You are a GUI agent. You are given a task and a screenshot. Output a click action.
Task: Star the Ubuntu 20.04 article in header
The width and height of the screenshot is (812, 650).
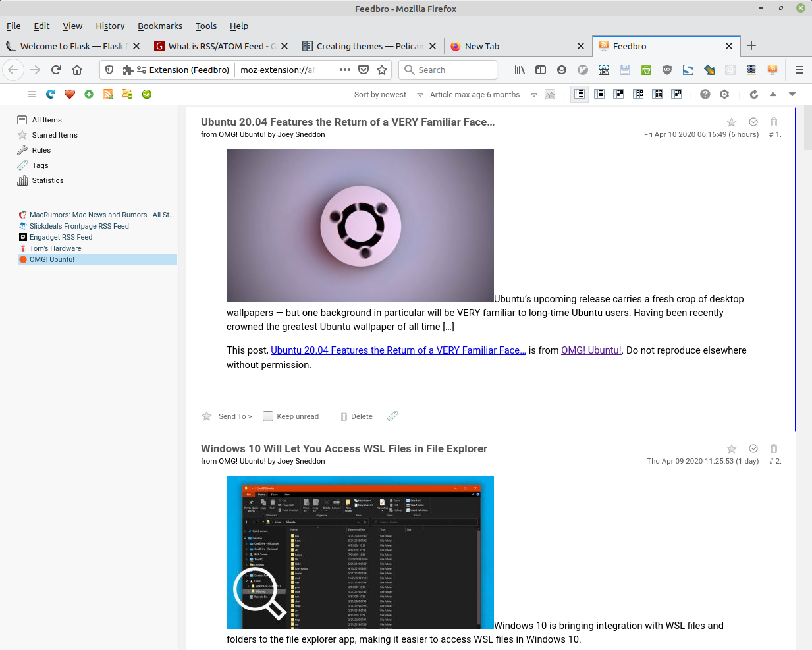coord(732,122)
